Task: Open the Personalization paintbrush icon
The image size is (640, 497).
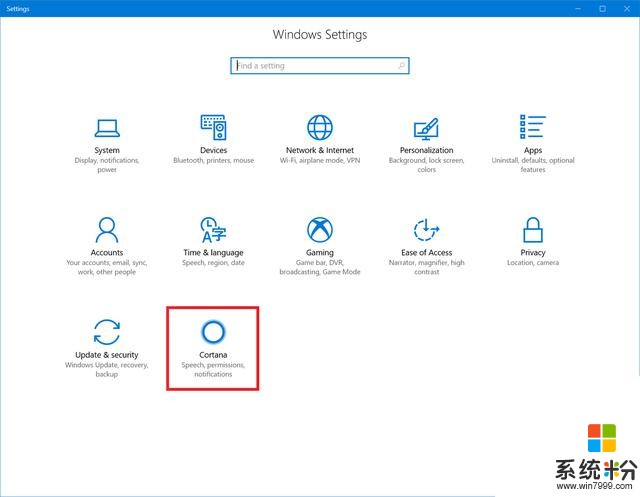Action: [x=427, y=128]
